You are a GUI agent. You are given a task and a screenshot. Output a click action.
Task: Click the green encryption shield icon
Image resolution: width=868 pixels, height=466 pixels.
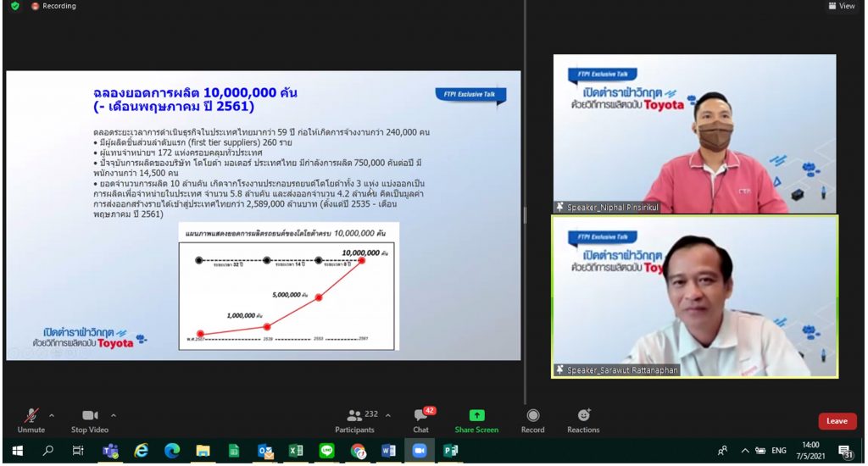pyautogui.click(x=15, y=6)
